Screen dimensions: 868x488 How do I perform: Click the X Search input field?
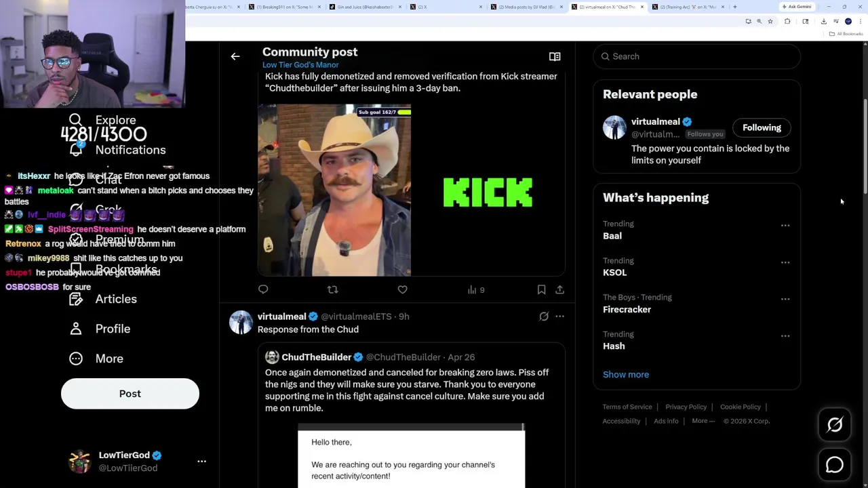(696, 56)
